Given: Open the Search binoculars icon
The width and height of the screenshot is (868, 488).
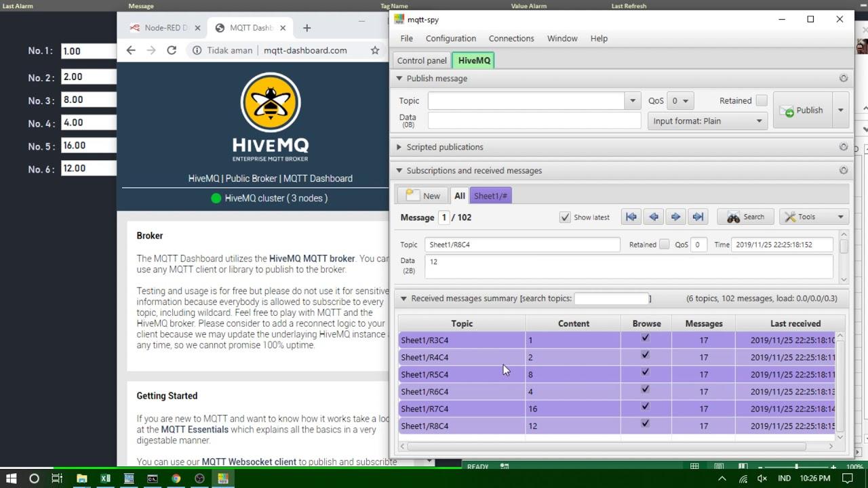Looking at the screenshot, I should [x=745, y=216].
